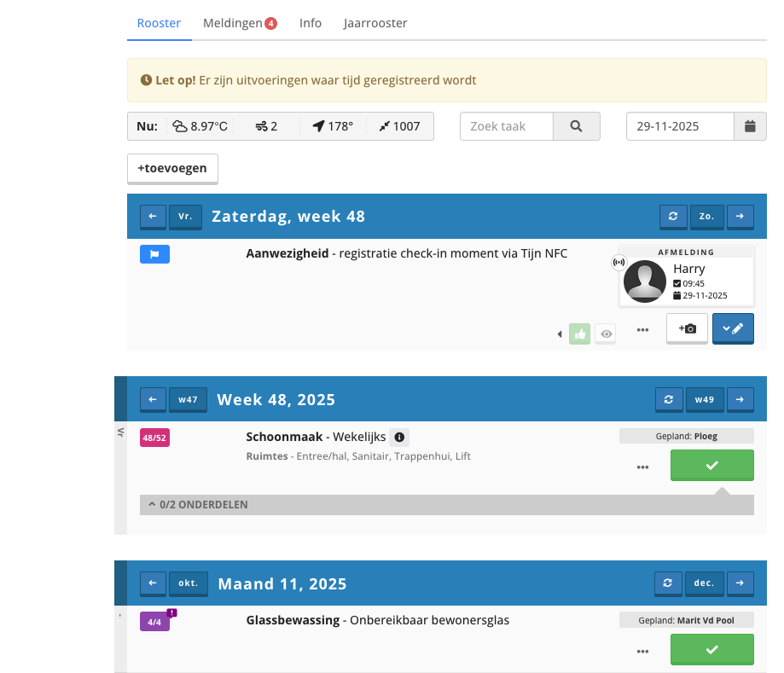Click the blue flag icon on Aanwezigheid
Viewport: 784px width, 673px height.
pos(154,253)
